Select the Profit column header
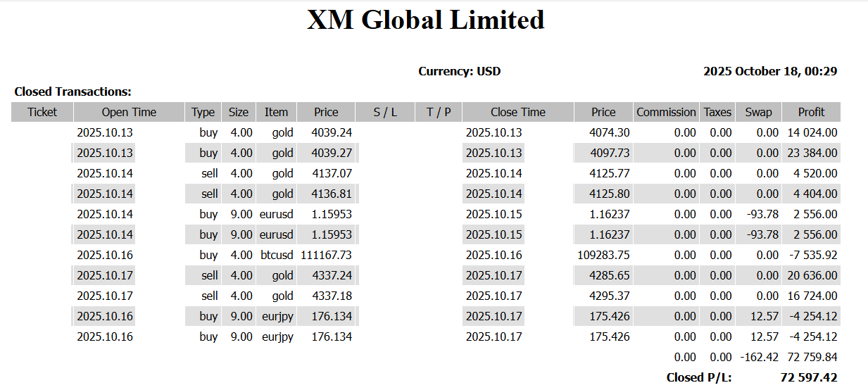Image resolution: width=868 pixels, height=390 pixels. click(811, 112)
